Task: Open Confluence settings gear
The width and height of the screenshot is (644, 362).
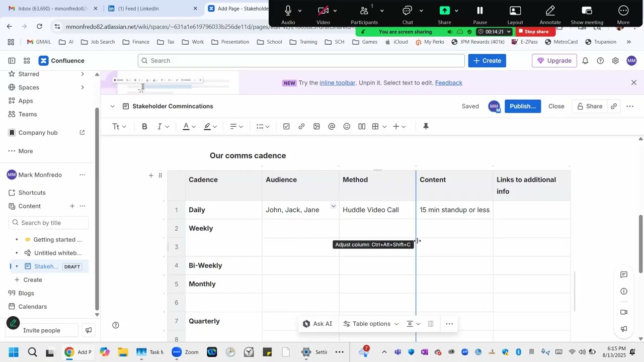Action: (x=615, y=61)
